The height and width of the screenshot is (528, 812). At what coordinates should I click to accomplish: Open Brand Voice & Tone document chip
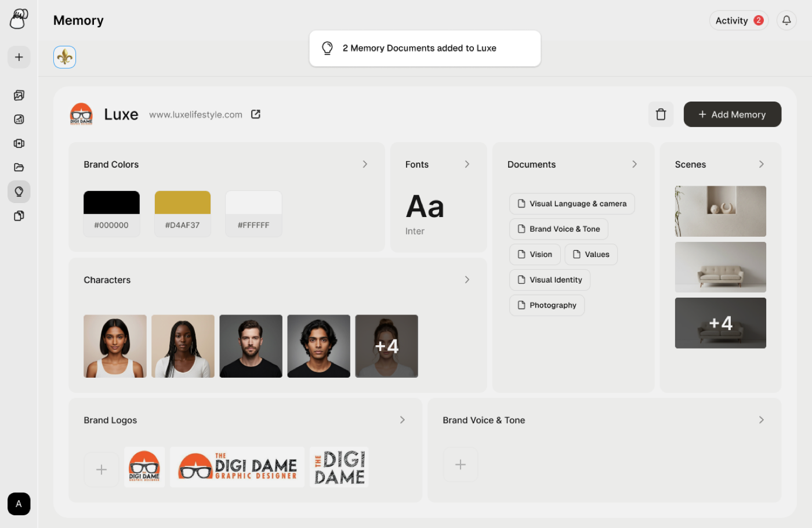(559, 229)
